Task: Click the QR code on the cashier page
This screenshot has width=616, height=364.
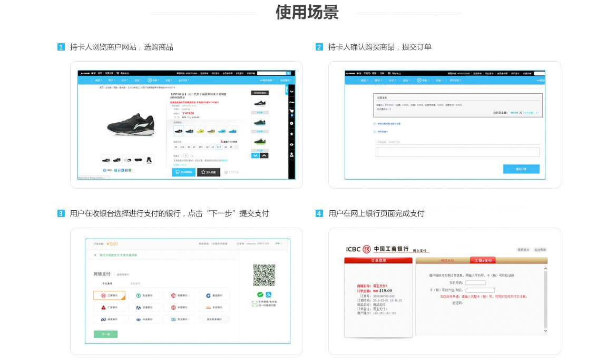Action: 264,275
